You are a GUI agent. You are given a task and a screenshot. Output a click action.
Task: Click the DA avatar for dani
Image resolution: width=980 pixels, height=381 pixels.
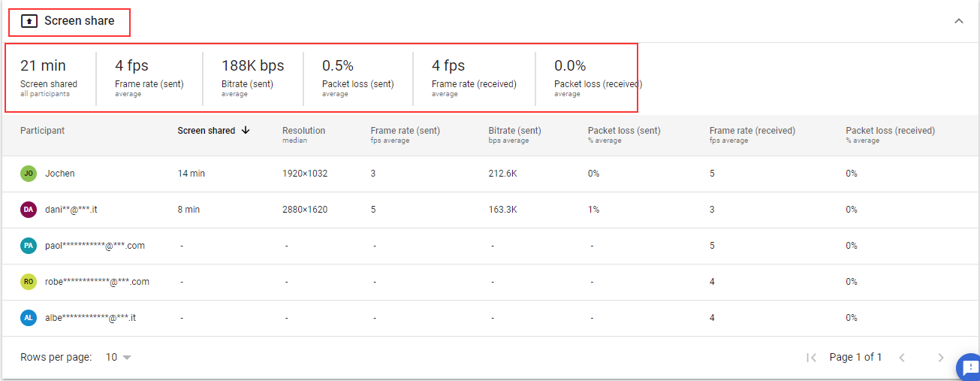point(29,210)
